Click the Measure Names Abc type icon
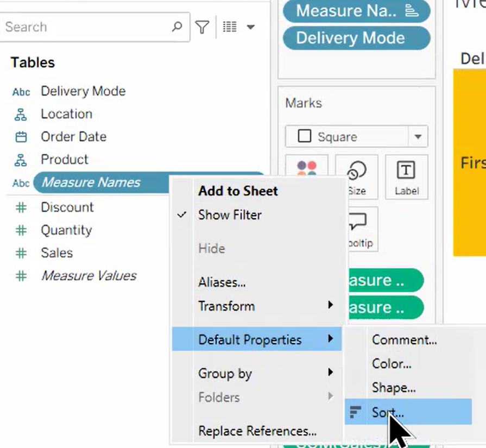 [x=21, y=183]
